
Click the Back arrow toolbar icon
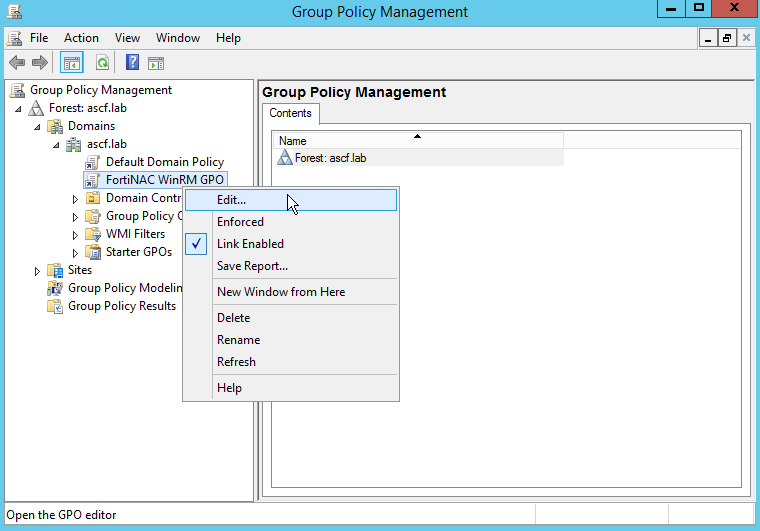17,62
